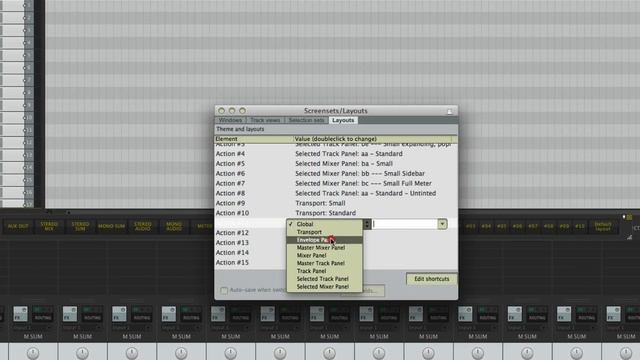Viewport: 640px width, 360px height.
Task: Choose Selected Track Panel in the list
Action: (324, 279)
